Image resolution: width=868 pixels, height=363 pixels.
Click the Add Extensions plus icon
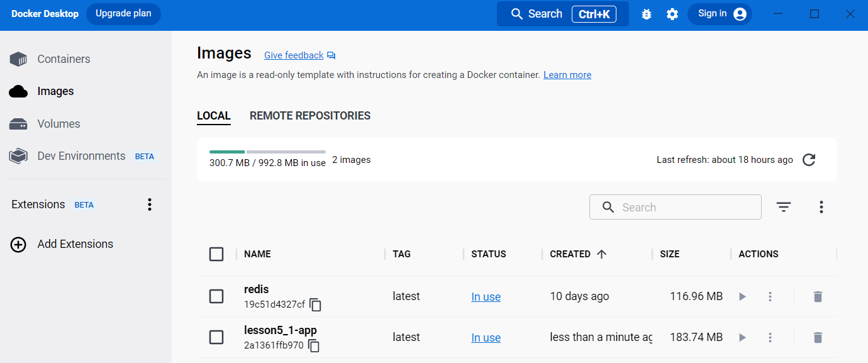pos(18,244)
